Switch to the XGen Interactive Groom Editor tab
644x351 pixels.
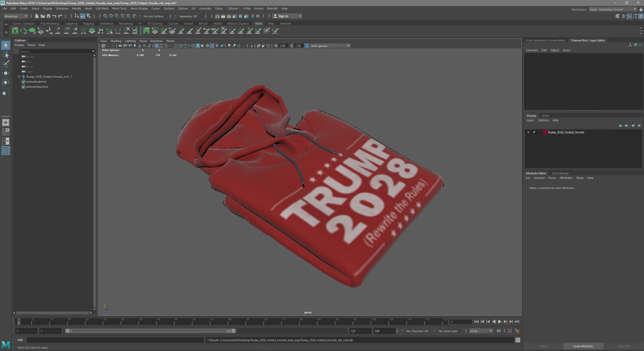(x=545, y=41)
